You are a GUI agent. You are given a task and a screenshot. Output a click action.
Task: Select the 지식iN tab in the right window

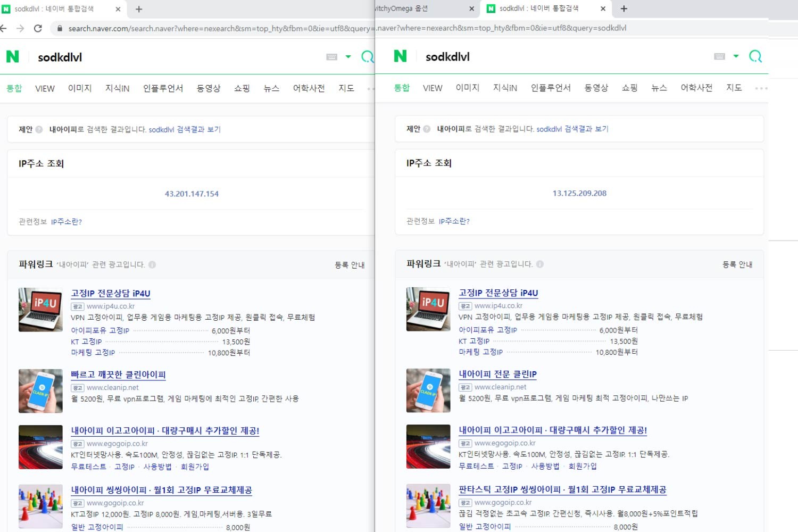click(505, 88)
